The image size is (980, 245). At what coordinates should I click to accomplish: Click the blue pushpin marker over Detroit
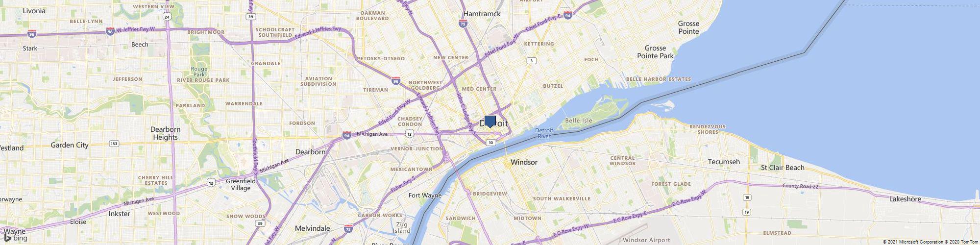point(490,122)
